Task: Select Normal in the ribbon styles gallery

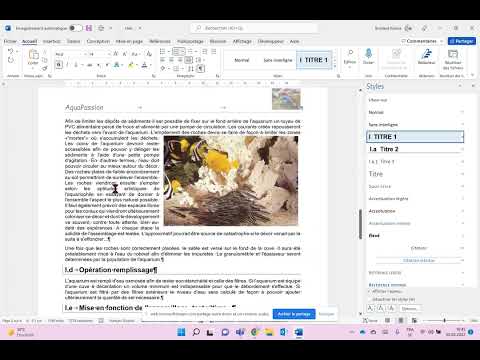Action: 242,60
